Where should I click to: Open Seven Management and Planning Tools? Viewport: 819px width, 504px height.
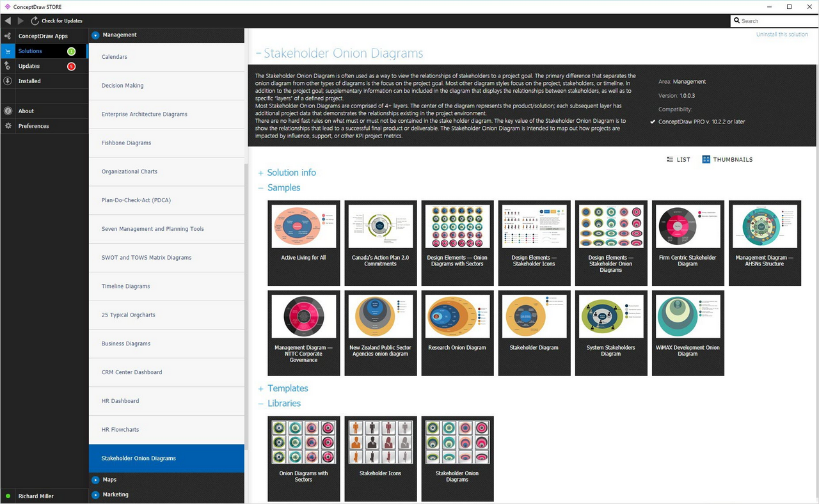click(166, 229)
